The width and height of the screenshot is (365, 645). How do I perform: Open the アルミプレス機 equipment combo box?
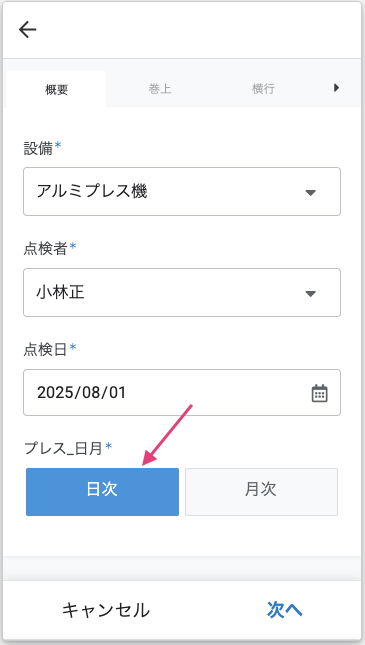coord(182,191)
